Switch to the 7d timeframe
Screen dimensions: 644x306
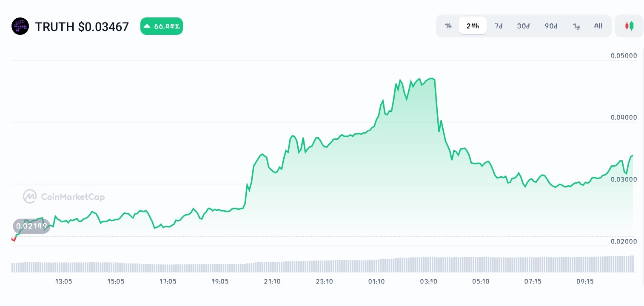point(499,26)
